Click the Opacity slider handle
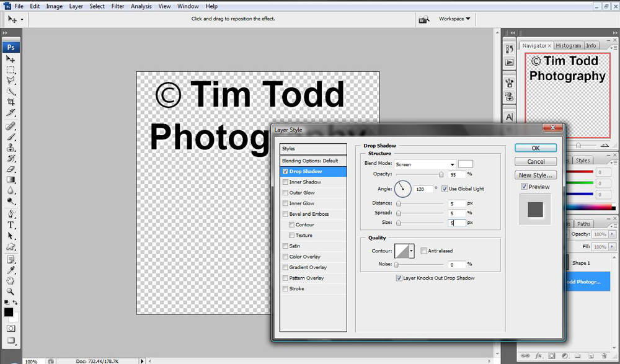 441,174
